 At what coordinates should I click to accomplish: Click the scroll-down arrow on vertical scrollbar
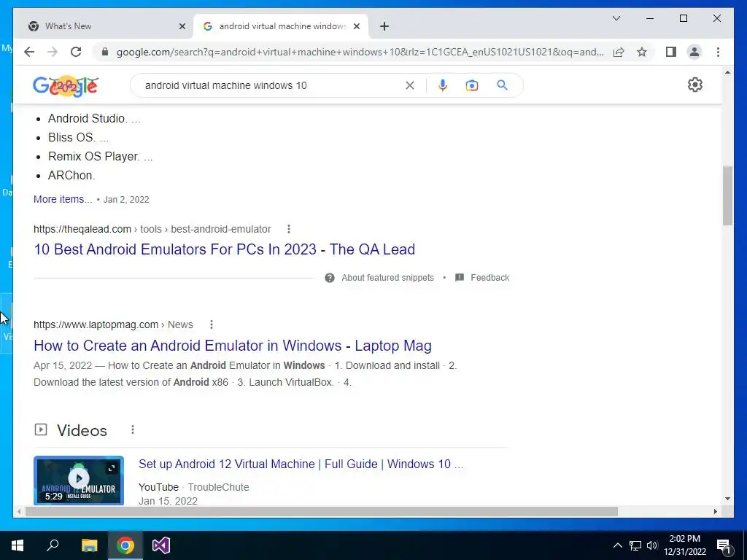tap(727, 499)
